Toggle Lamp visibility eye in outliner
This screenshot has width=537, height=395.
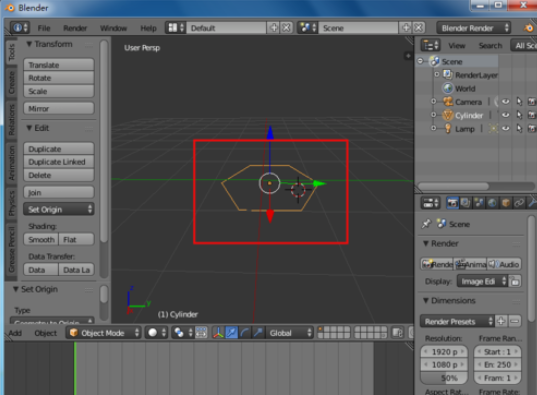(x=505, y=128)
